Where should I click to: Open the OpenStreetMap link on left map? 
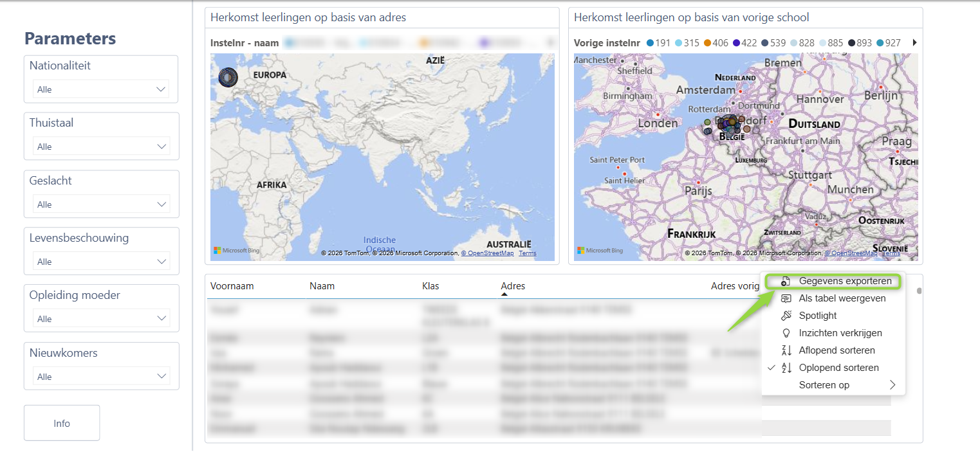[487, 253]
